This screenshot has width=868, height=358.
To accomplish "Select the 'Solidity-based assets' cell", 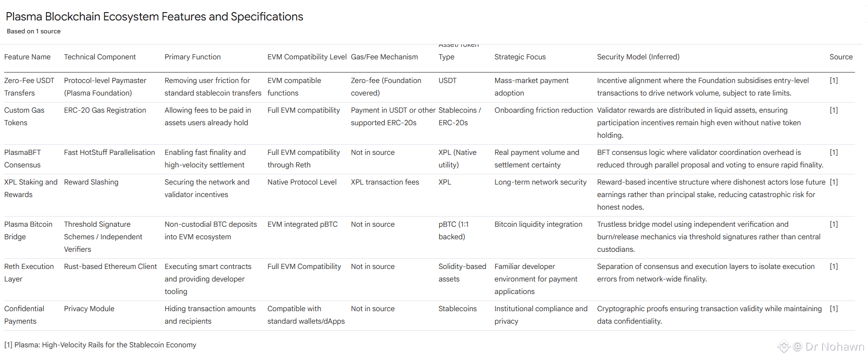I will (x=462, y=273).
